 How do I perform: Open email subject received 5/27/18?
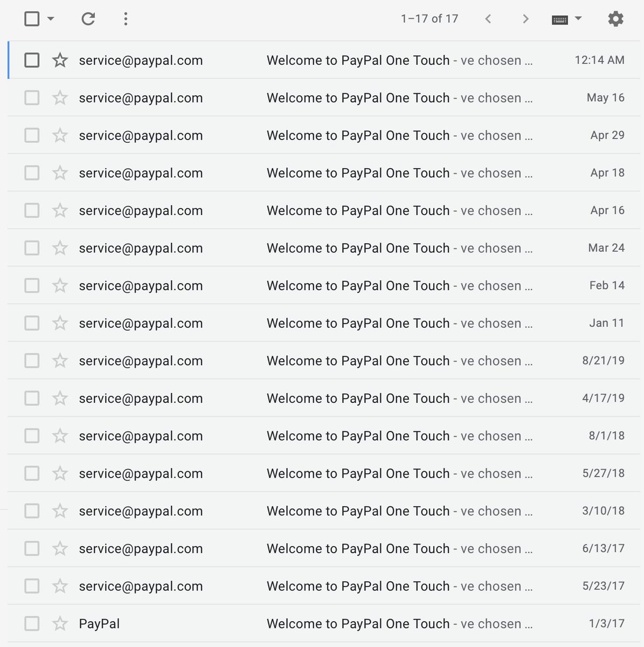(358, 473)
